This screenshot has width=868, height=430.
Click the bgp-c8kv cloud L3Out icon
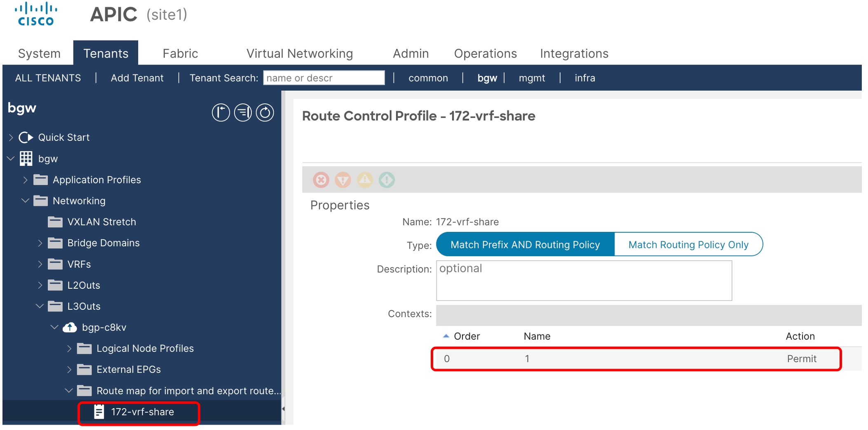[70, 327]
